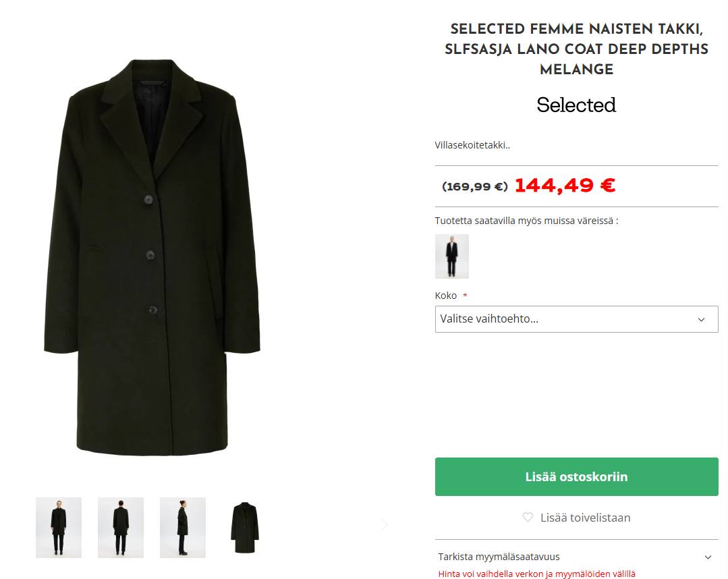Image resolution: width=728 pixels, height=579 pixels.
Task: Click the large main coat image
Action: click(152, 256)
